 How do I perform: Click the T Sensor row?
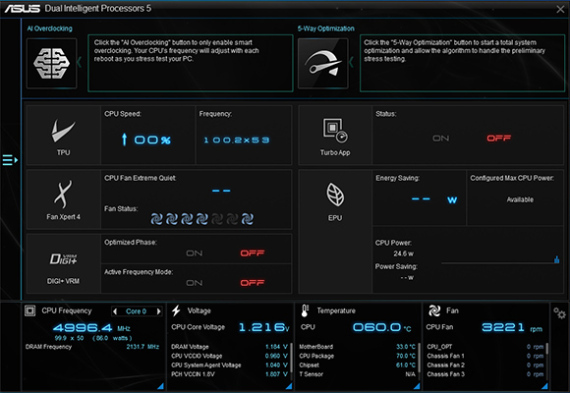point(357,374)
